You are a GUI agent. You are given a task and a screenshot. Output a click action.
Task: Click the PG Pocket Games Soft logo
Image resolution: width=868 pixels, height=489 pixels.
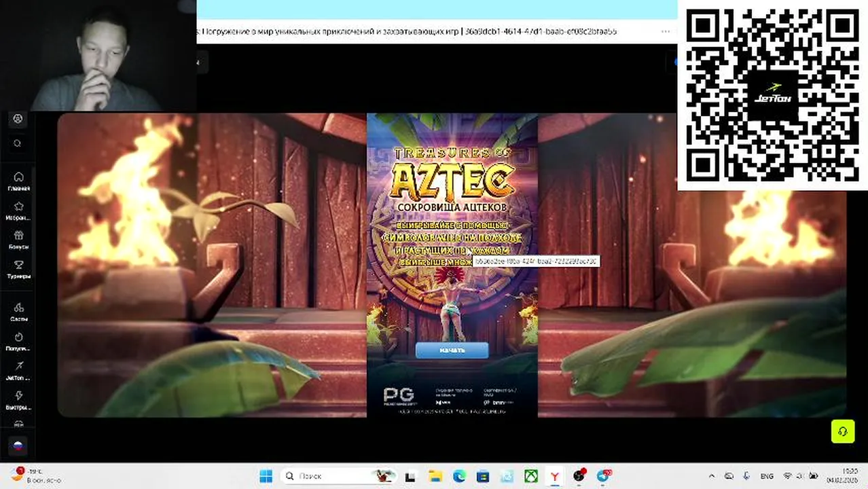(x=399, y=396)
